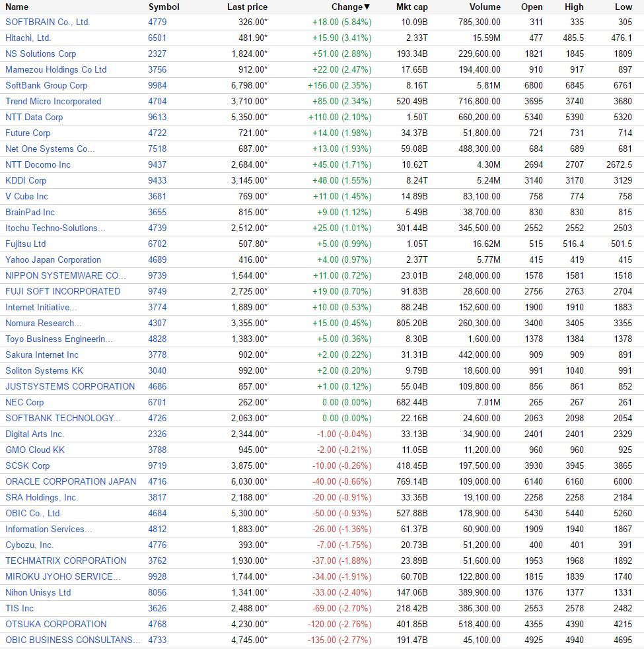Sort by the Name column header

pos(17,7)
